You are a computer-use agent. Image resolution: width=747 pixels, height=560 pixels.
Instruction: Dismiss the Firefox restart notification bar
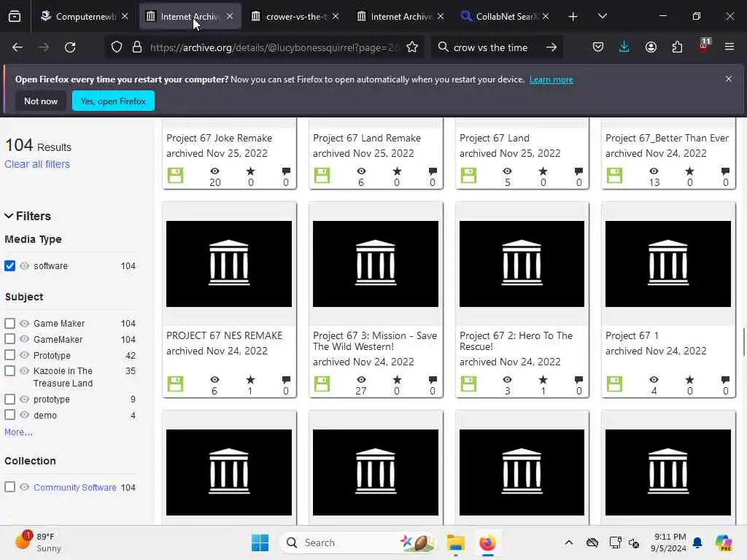point(729,79)
